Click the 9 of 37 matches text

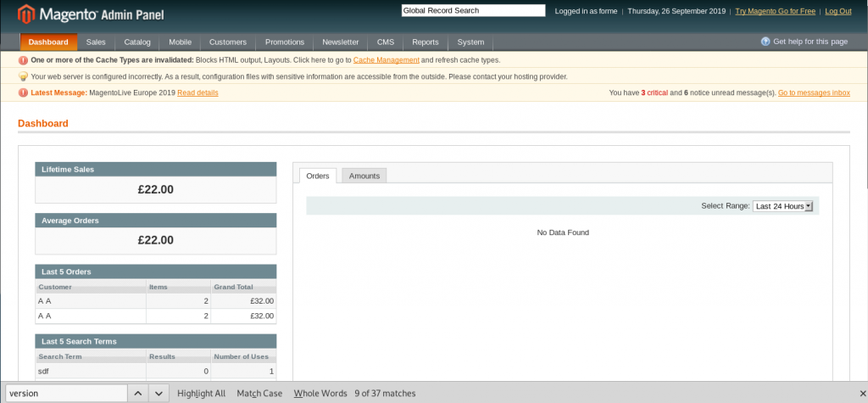pyautogui.click(x=386, y=394)
